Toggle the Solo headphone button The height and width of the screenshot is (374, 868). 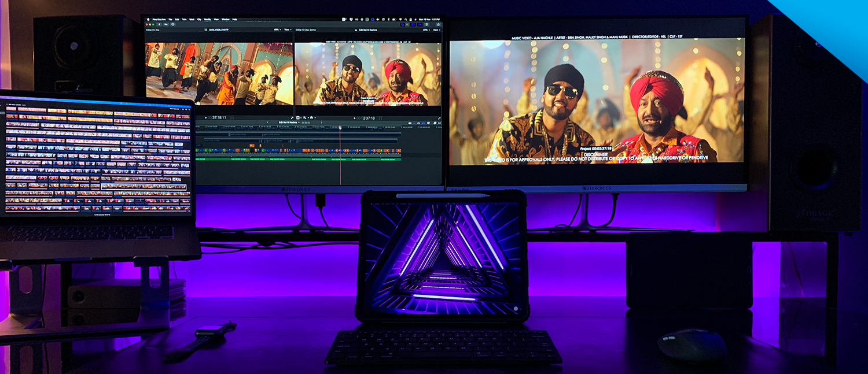pos(418,123)
